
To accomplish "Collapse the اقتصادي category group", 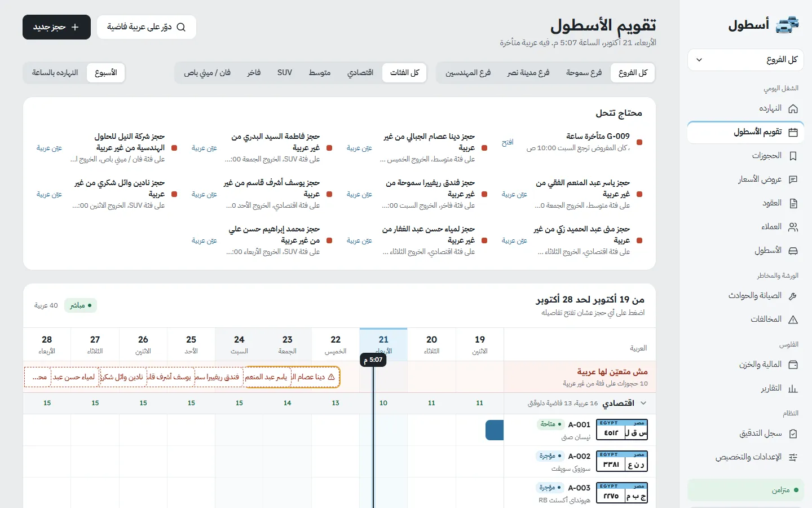I will coord(643,403).
